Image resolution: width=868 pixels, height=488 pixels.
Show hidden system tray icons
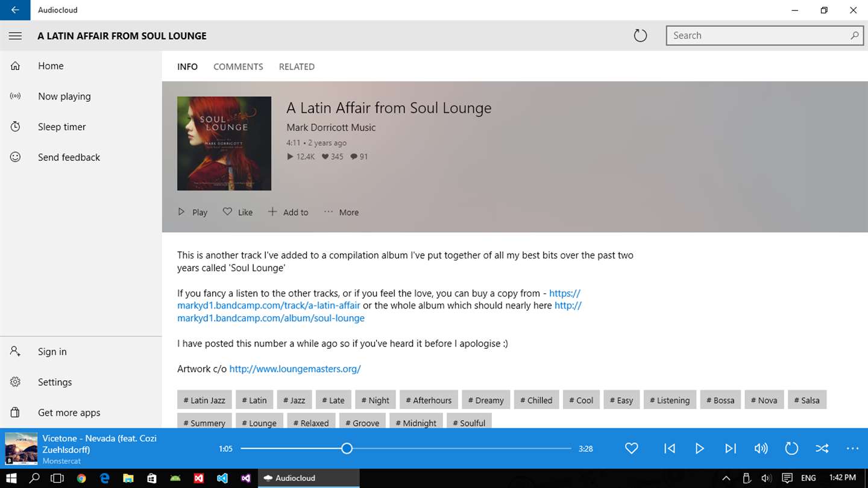726,478
